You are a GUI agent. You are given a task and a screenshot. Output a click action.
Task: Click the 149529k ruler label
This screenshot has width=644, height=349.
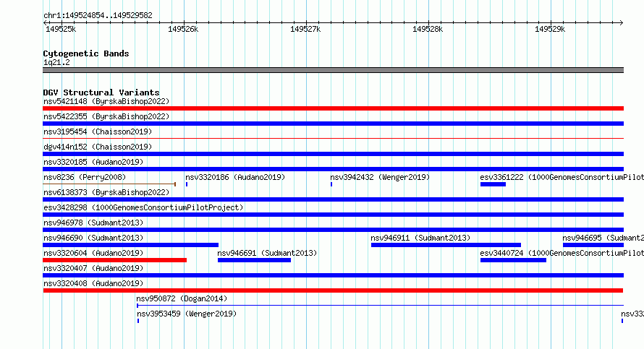click(x=550, y=29)
